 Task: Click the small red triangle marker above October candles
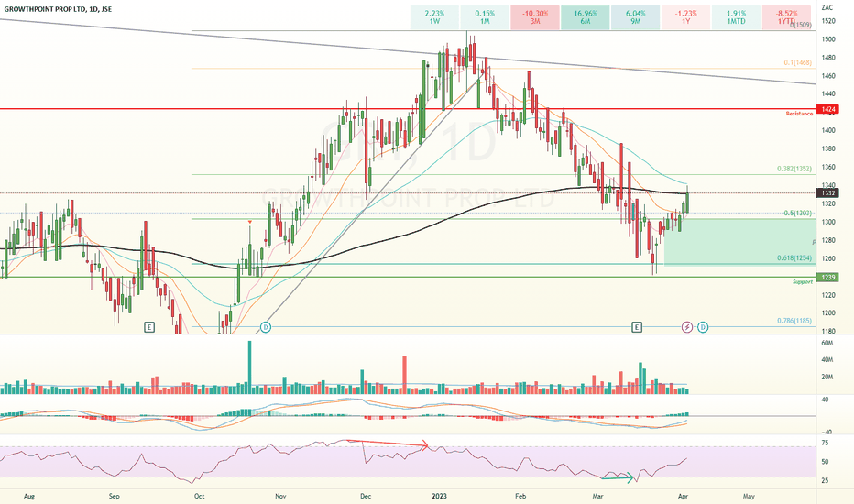pyautogui.click(x=250, y=222)
